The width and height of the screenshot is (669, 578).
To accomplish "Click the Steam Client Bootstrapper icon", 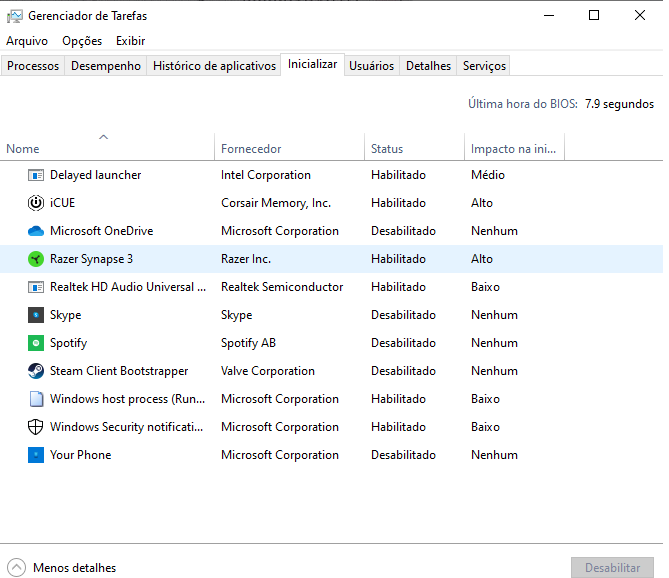I will pos(36,371).
